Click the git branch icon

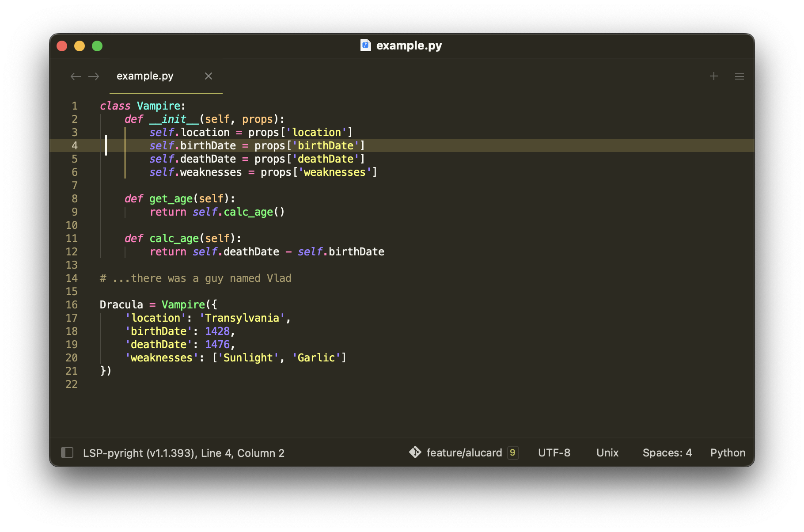click(x=415, y=452)
